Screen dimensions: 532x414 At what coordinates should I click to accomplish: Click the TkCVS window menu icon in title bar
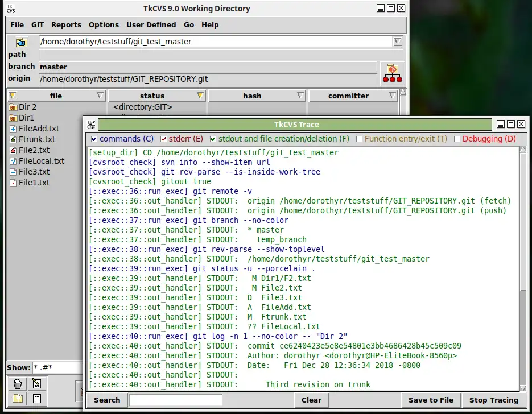pos(11,9)
